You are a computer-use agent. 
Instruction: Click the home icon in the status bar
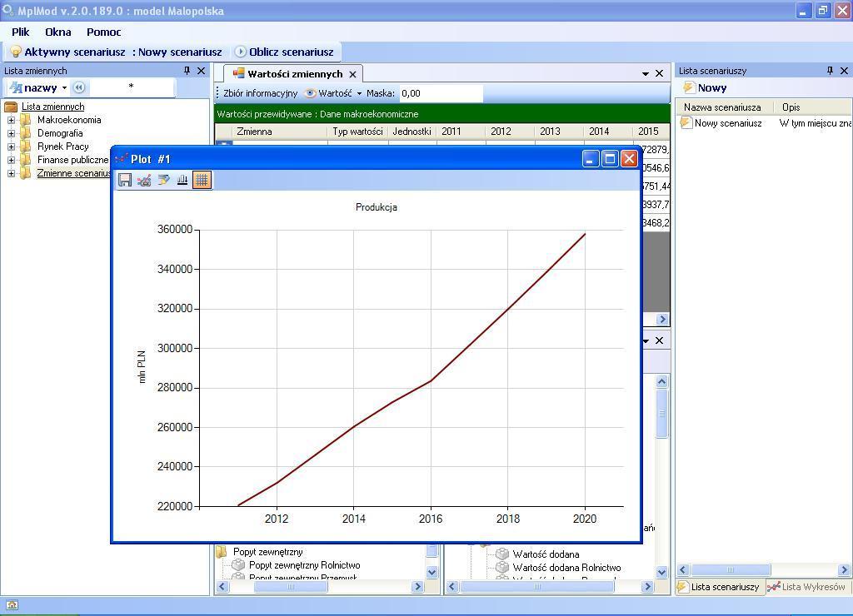12,604
